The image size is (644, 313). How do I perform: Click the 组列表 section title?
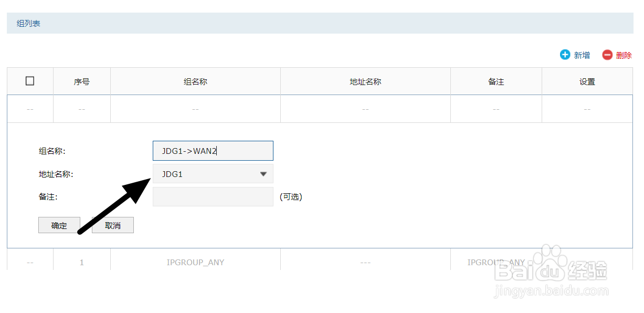click(x=28, y=23)
